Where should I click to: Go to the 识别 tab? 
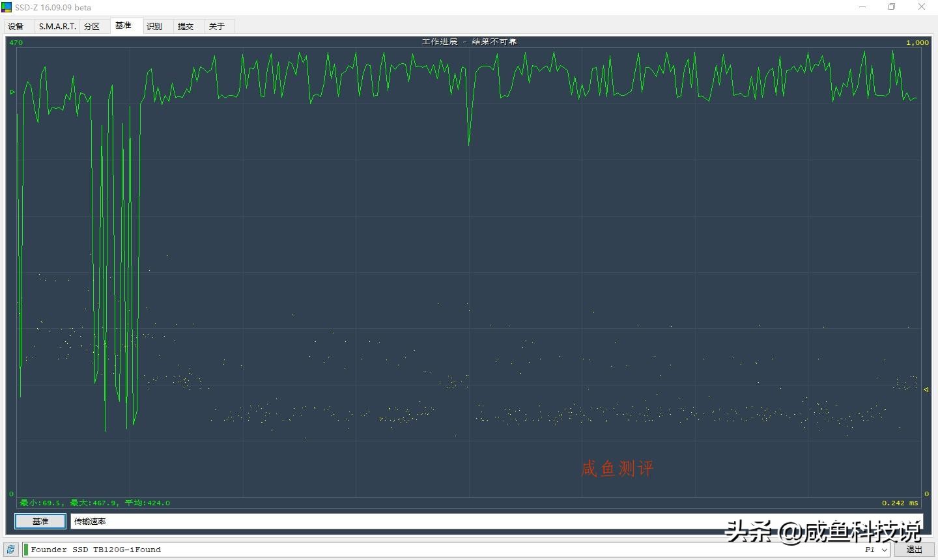click(154, 26)
